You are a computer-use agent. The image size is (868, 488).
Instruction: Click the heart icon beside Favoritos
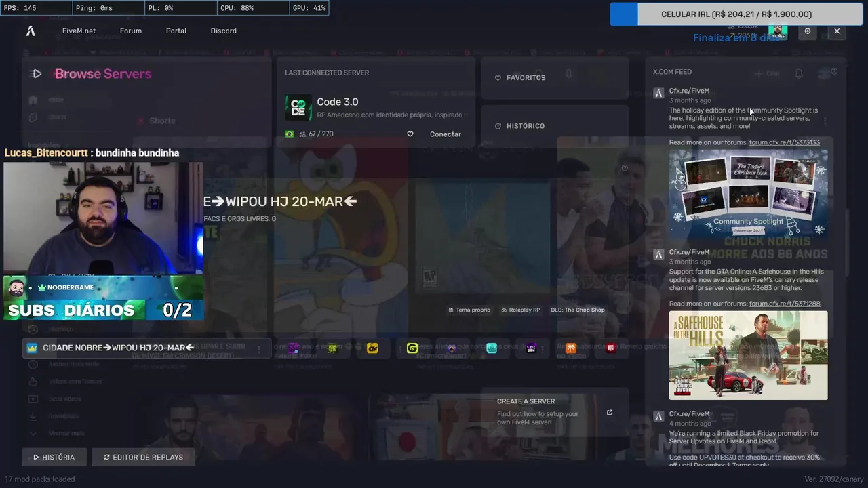coord(498,78)
